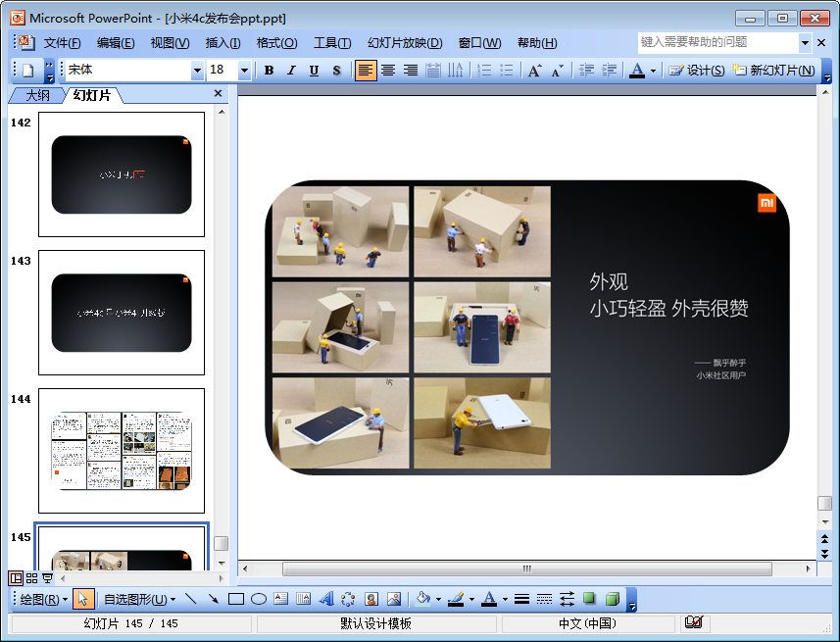Open the 帮助 menu

pyautogui.click(x=537, y=43)
